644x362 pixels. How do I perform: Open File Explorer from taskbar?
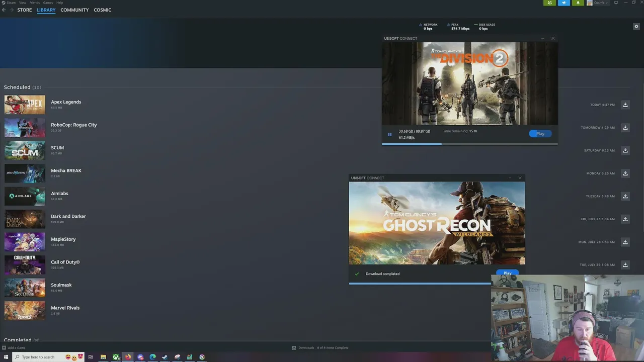click(103, 357)
